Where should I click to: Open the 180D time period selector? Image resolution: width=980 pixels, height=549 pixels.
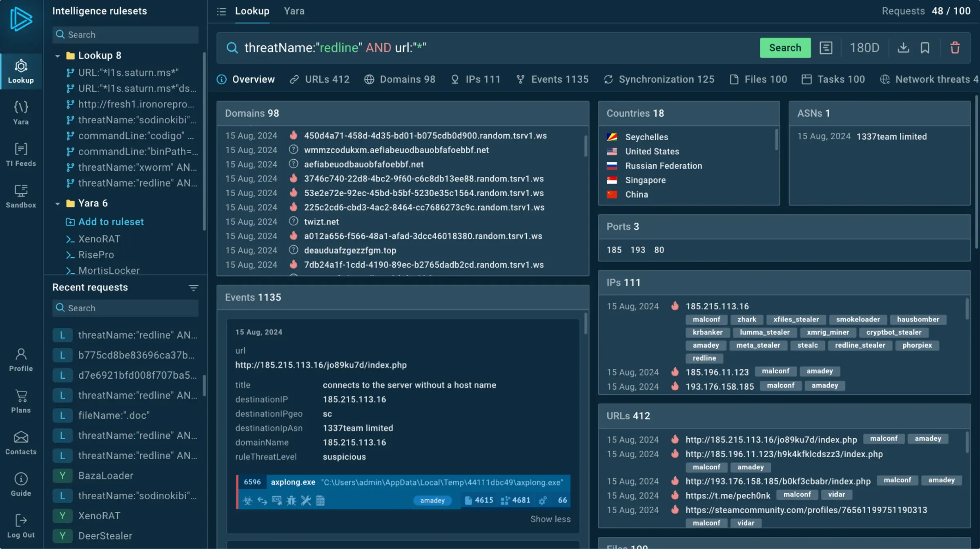coord(864,48)
